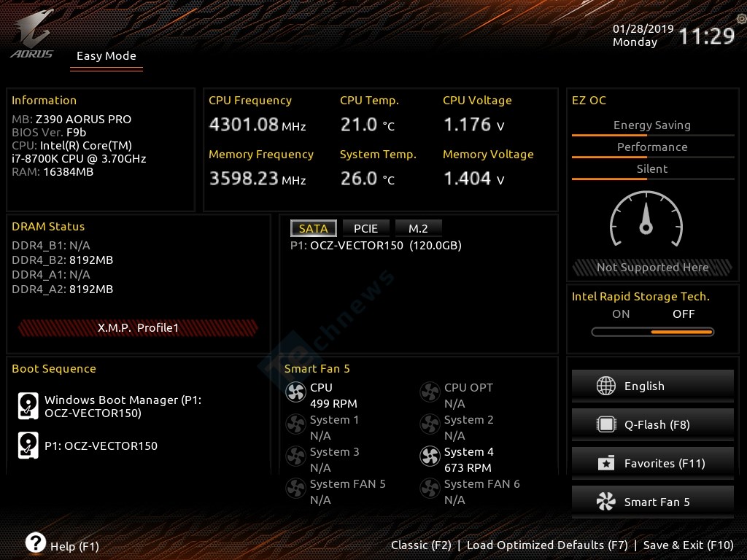Viewport: 747px width, 560px height.
Task: Select the System FAN 5 icon
Action: point(295,488)
